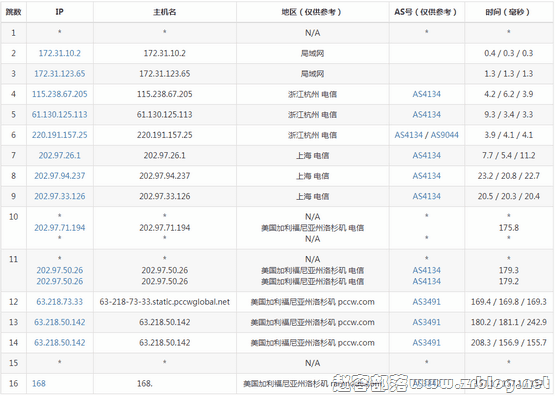Select hostname cell 220.191.157.25 in hop 6

165,135
